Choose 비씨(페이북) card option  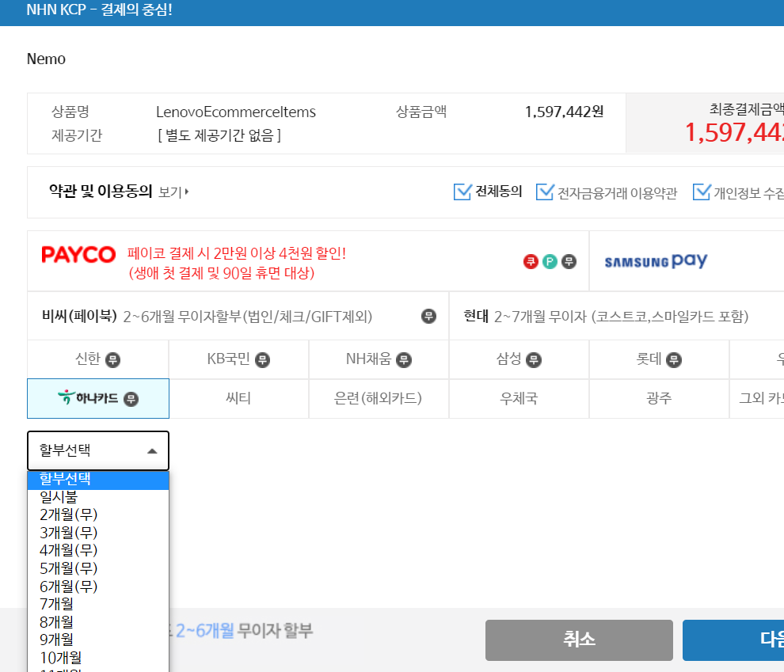pos(238,316)
